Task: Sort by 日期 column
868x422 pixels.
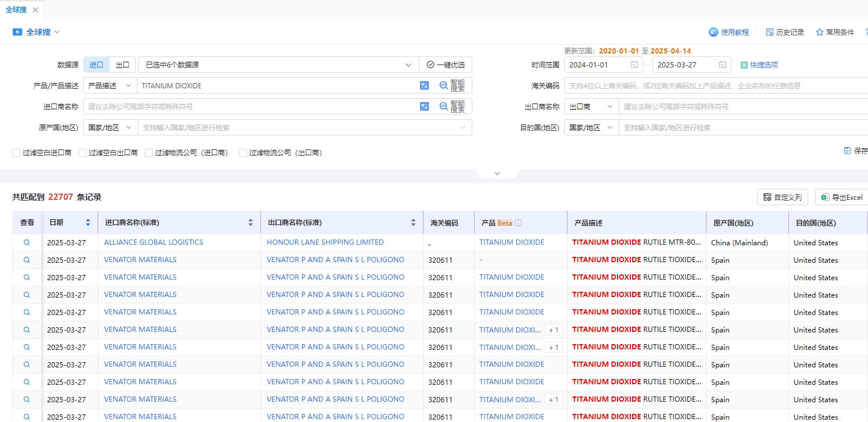Action: pos(88,223)
